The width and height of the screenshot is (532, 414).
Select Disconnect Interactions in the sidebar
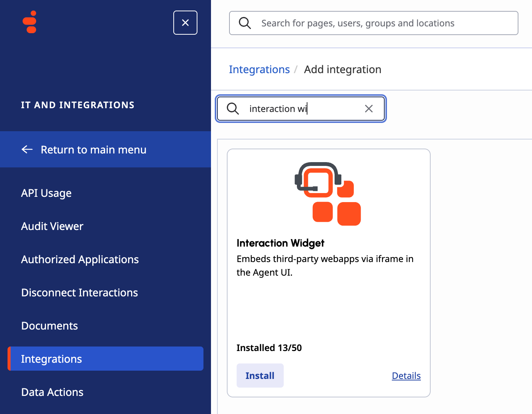tap(79, 293)
